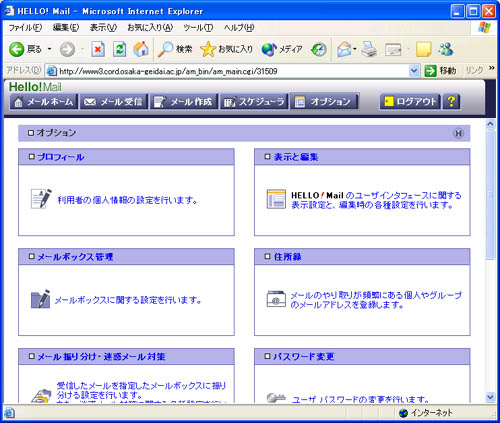The image size is (500, 423).
Task: Click the HELLO!Mail user interface description link
Action: [x=376, y=200]
